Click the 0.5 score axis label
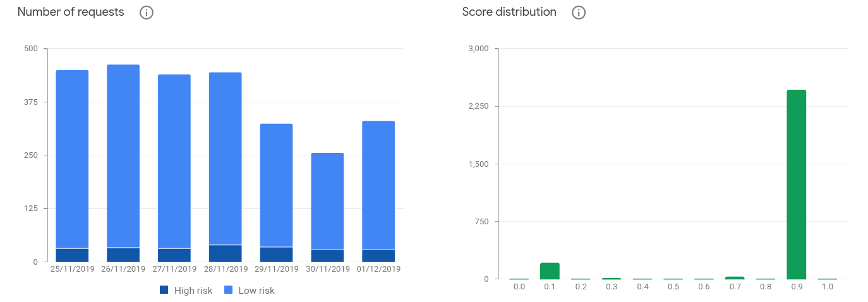The height and width of the screenshot is (302, 868). [673, 287]
